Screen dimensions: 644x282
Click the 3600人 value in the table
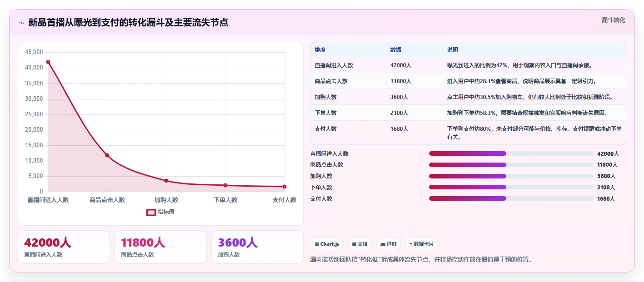point(399,97)
